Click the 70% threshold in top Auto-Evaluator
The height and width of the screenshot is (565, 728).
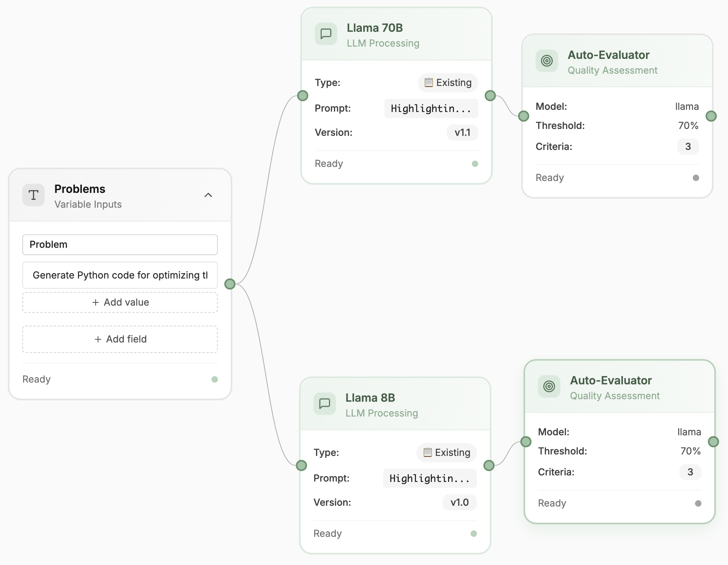tap(688, 126)
